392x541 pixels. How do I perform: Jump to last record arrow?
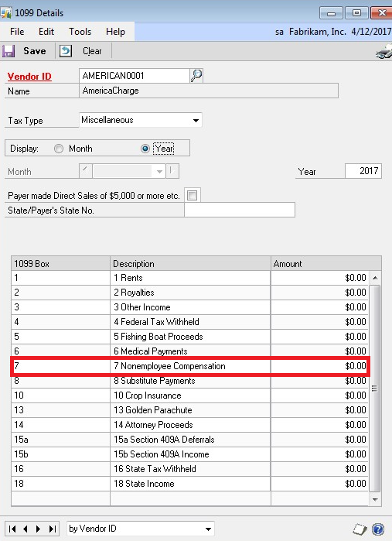pyautogui.click(x=53, y=529)
